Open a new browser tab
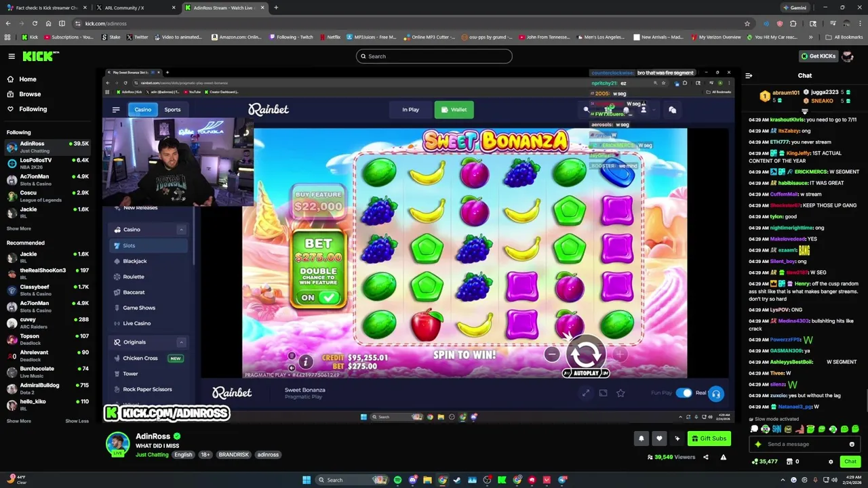The width and height of the screenshot is (868, 488). [x=276, y=7]
